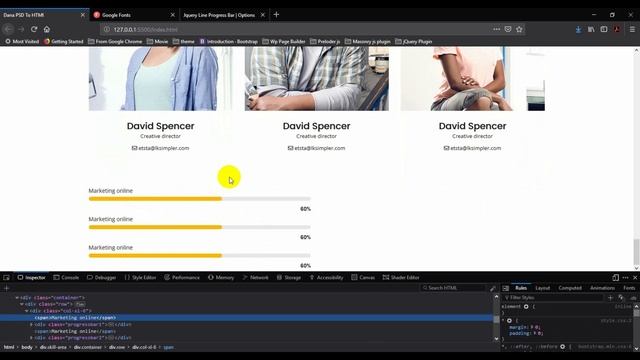This screenshot has width=640, height=360.
Task: Collapse the div class="col-xl-6" node
Action: click(27, 311)
